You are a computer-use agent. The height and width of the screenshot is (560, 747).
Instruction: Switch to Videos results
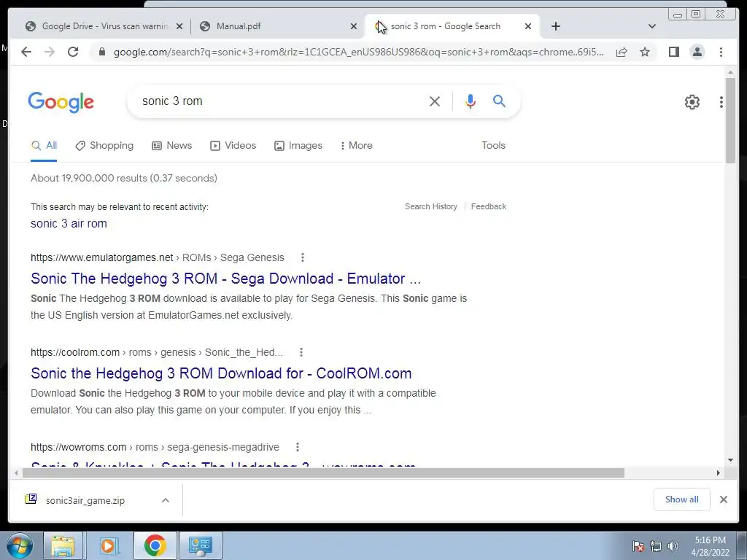(233, 146)
